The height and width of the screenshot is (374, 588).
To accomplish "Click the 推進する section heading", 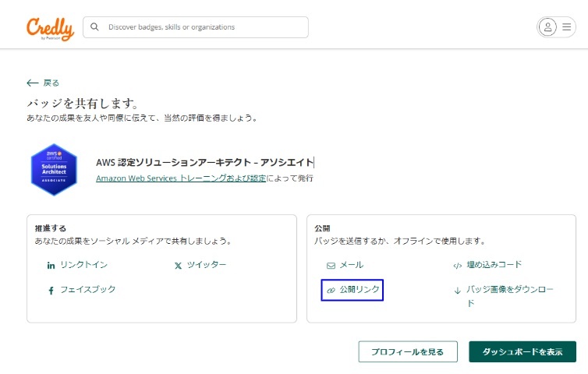I will (50, 228).
